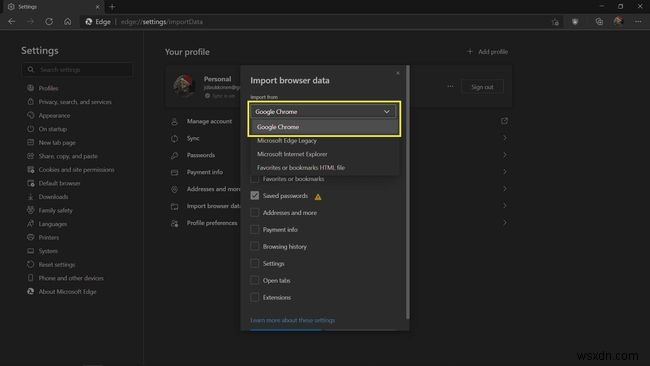This screenshot has width=650, height=366.
Task: Click the warning icon beside Saved passwords
Action: (x=318, y=197)
